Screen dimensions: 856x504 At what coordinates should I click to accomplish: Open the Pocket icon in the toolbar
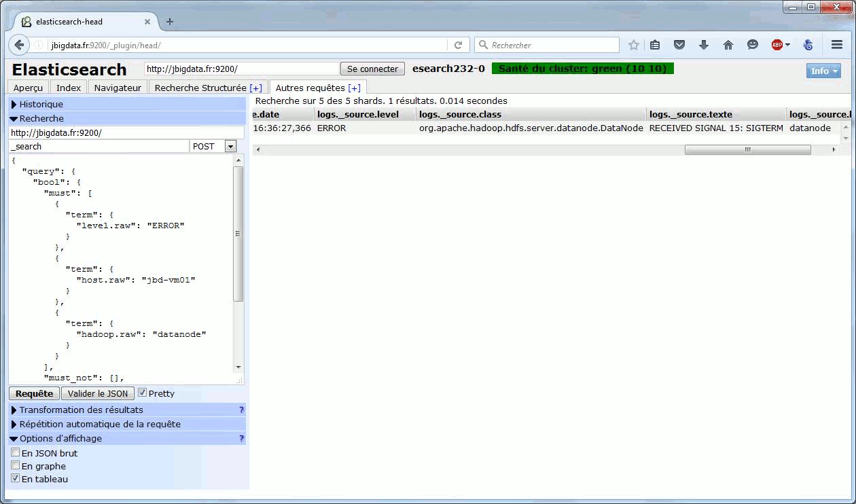(x=679, y=45)
